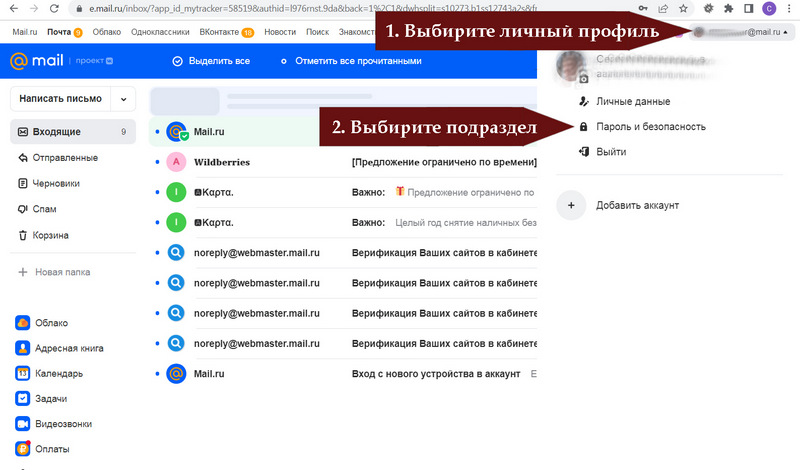Select all messages with Выделить все

pyautogui.click(x=211, y=61)
